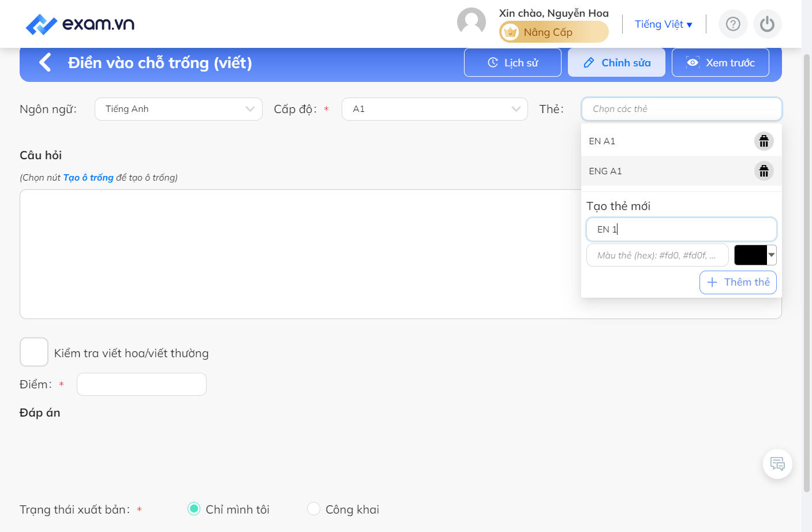Select the Công khai radio option
The height and width of the screenshot is (532, 812).
313,509
